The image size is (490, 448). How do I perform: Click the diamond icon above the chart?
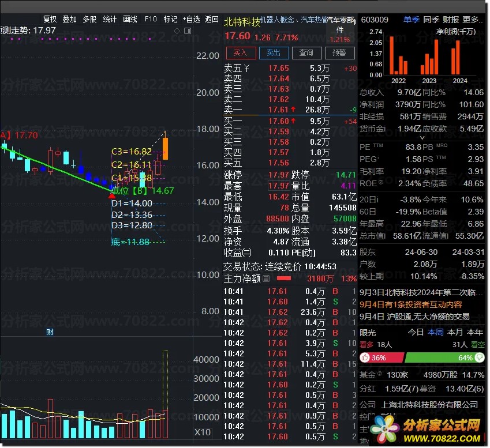[x=177, y=31]
